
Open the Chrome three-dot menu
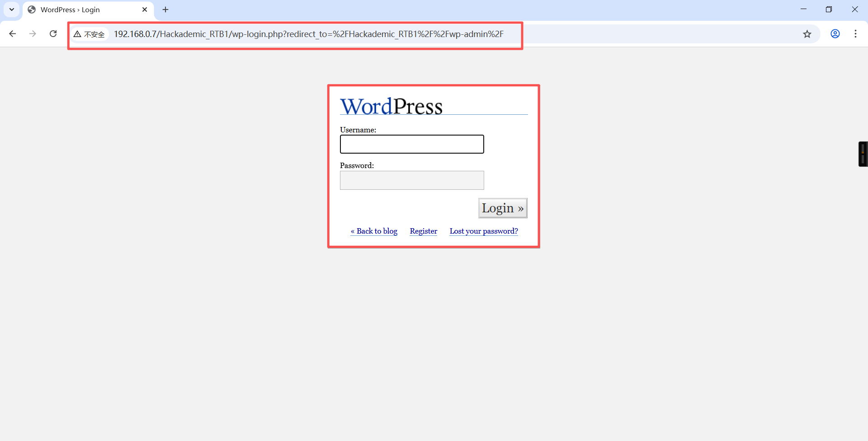click(x=855, y=34)
